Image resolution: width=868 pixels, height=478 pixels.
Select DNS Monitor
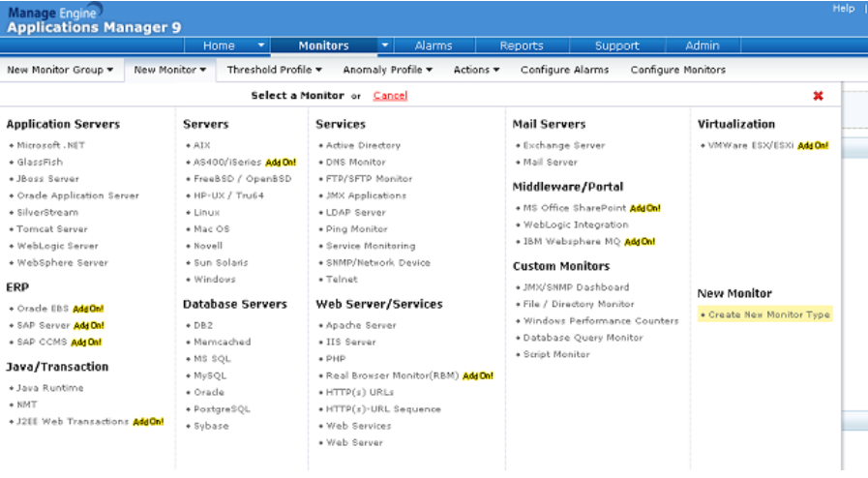[356, 163]
